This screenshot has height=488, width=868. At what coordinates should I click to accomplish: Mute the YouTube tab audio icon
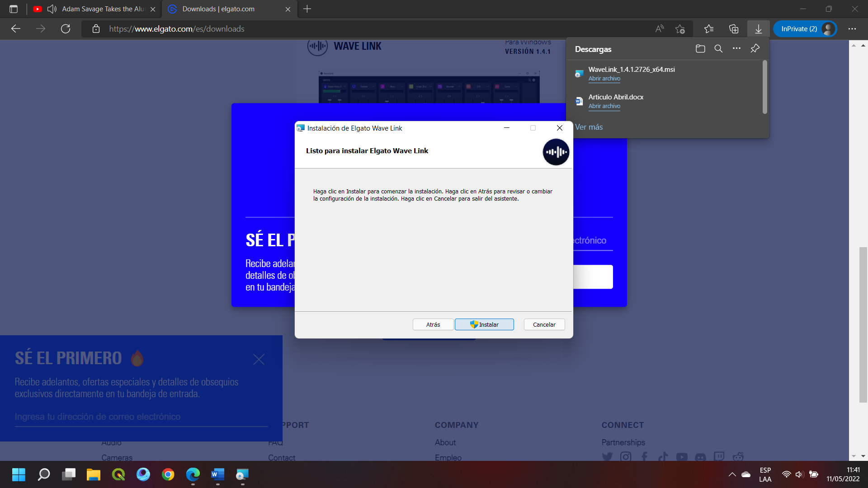pyautogui.click(x=52, y=9)
